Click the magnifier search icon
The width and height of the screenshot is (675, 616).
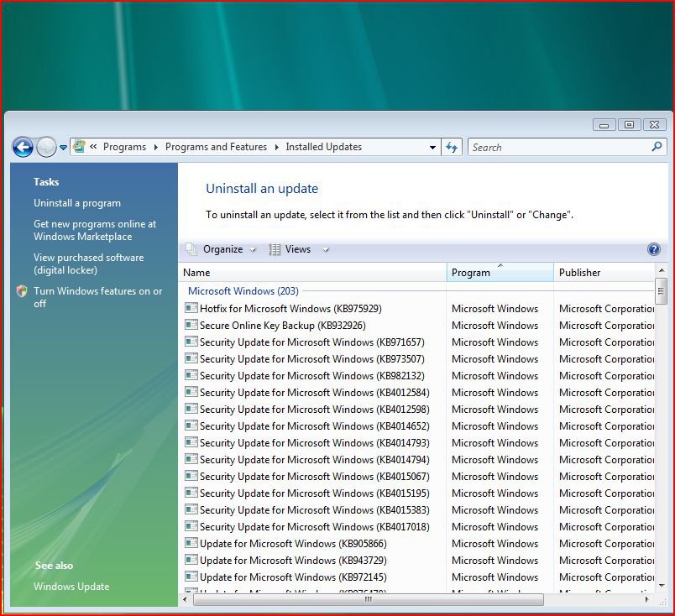[657, 147]
